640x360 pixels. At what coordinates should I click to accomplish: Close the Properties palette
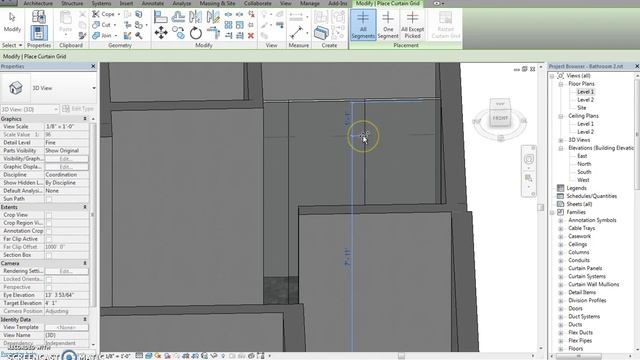93,66
